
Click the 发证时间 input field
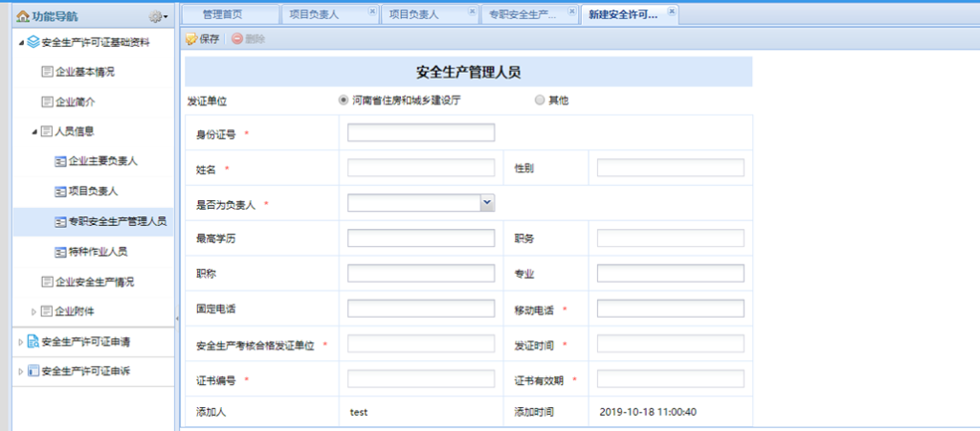point(671,344)
